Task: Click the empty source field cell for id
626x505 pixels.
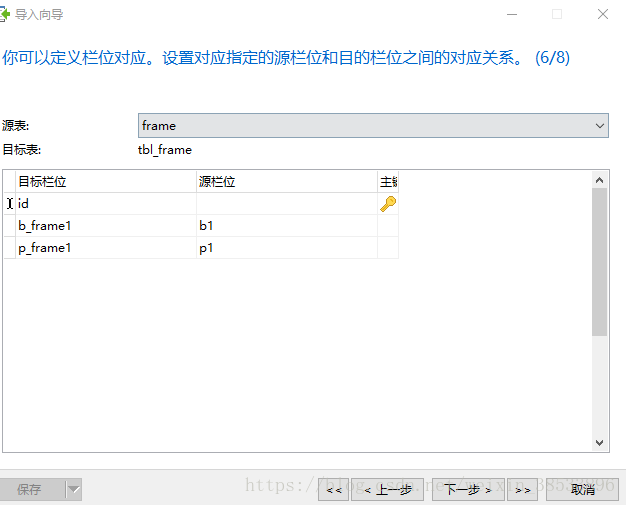Action: (x=287, y=204)
